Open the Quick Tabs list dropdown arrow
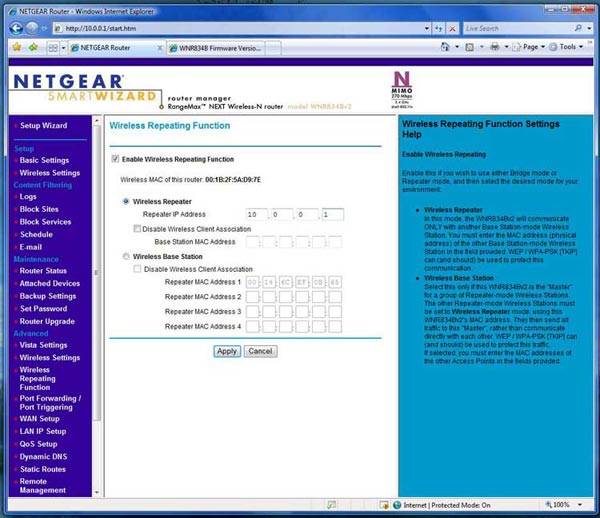Image resolution: width=600 pixels, height=518 pixels. [64, 48]
